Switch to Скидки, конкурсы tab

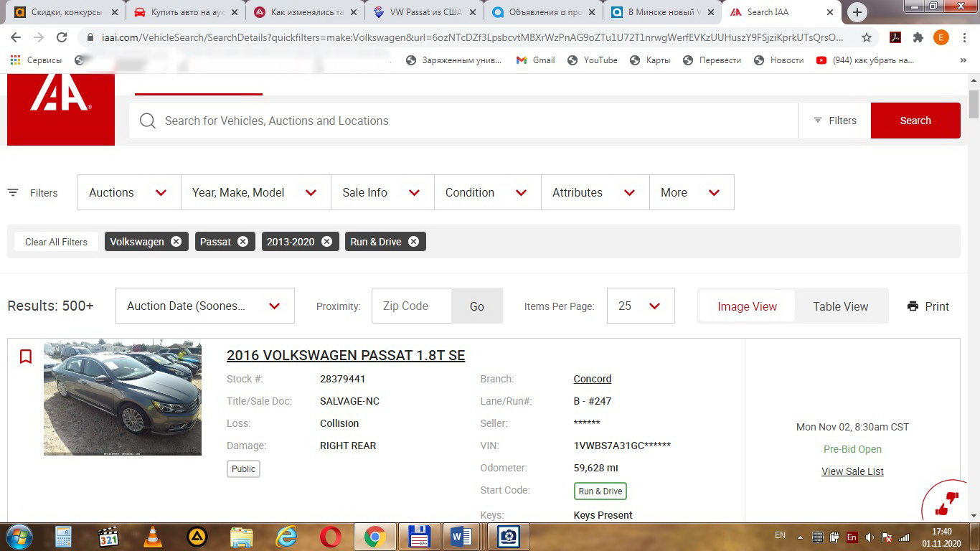click(x=65, y=12)
